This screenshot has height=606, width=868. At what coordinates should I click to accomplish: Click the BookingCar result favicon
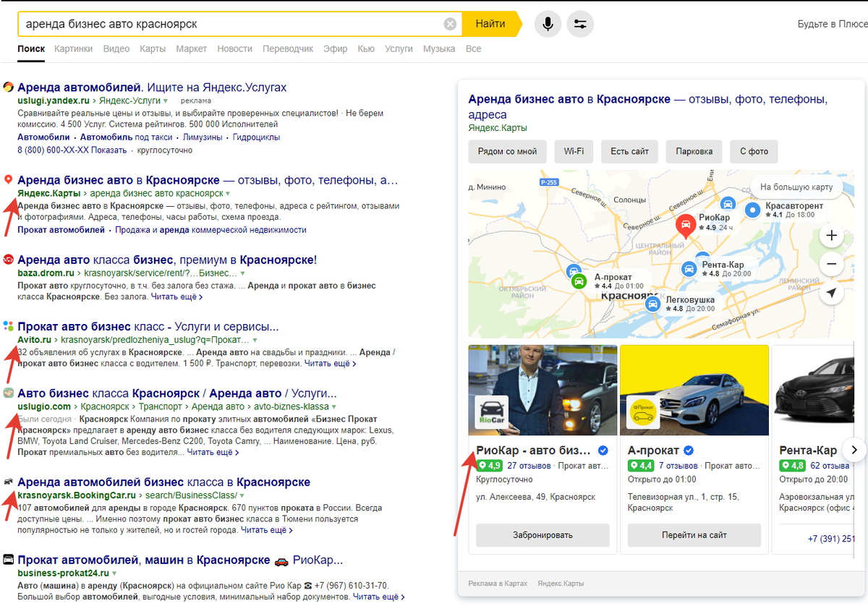8,482
